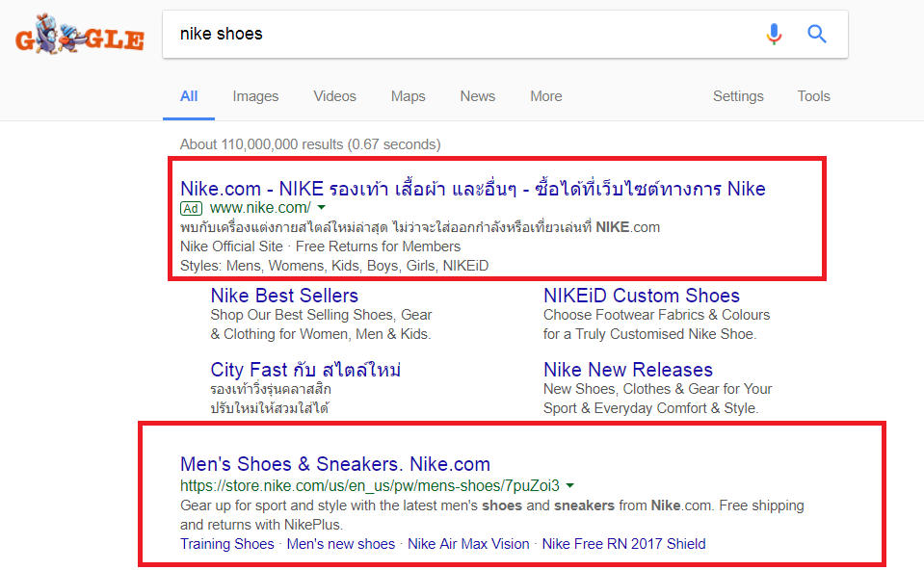This screenshot has height=570, width=924.
Task: Switch to the Images tab
Action: coord(255,96)
